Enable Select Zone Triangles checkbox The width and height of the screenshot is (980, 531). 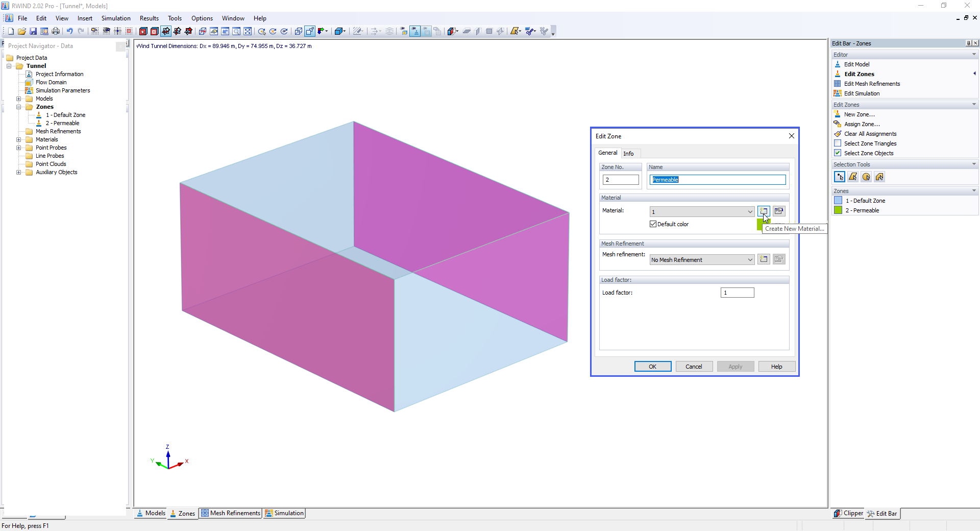point(838,143)
